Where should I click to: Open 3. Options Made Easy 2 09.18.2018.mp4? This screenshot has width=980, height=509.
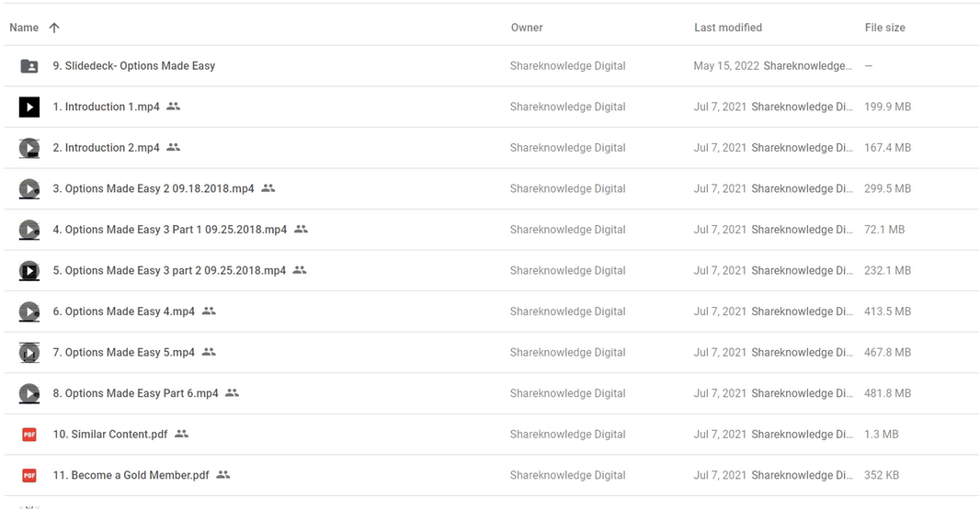[153, 188]
